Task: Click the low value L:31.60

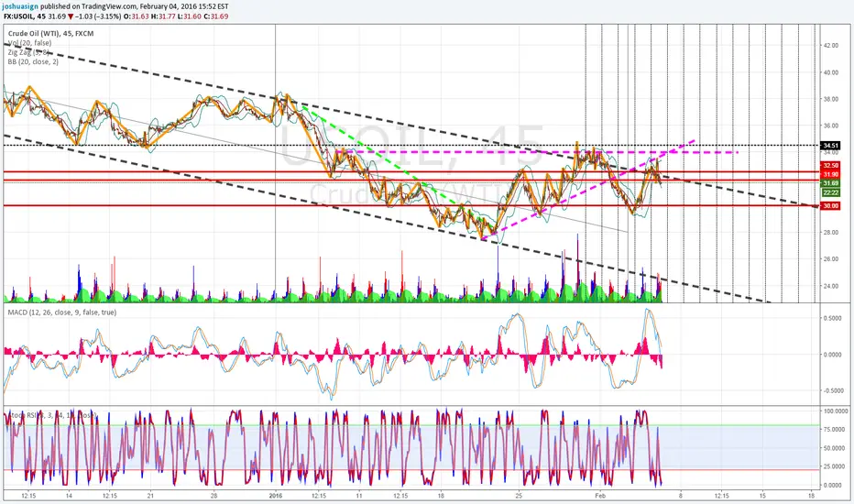Action: 189,16
